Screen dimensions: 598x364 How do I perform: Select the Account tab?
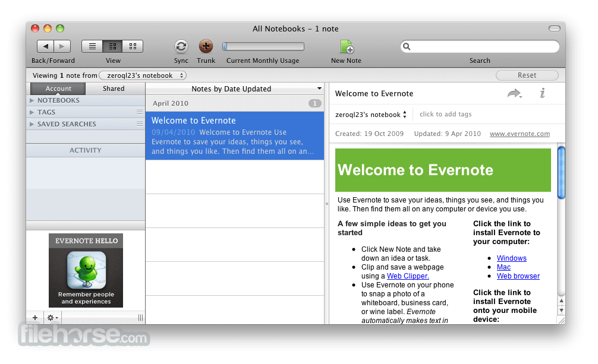(58, 88)
